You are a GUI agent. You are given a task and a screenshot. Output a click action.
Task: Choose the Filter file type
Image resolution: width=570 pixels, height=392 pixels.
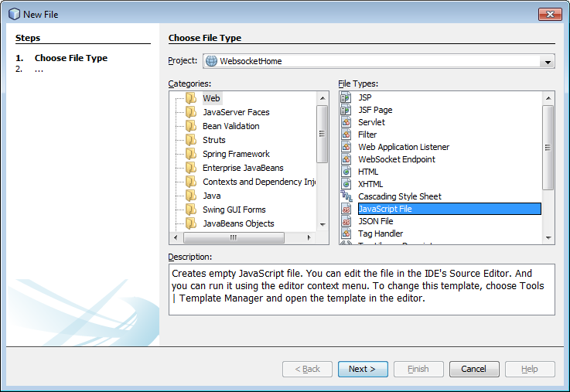(x=367, y=135)
